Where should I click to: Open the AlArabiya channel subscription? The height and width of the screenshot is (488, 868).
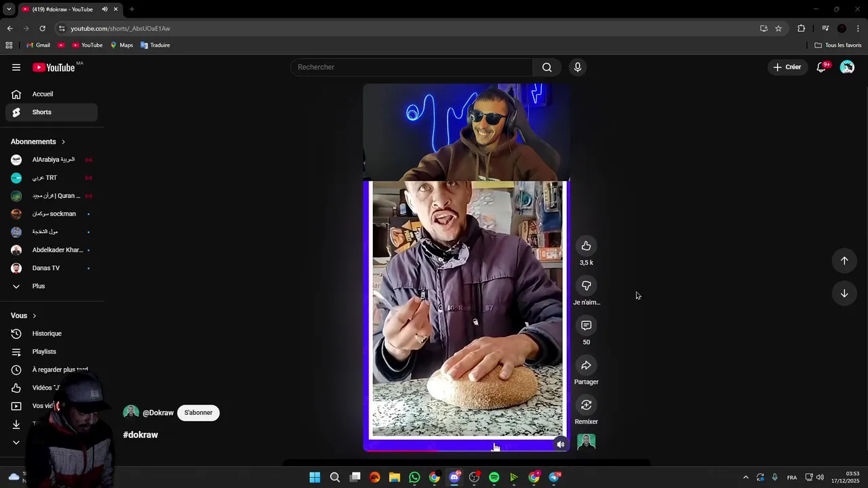tap(52, 160)
